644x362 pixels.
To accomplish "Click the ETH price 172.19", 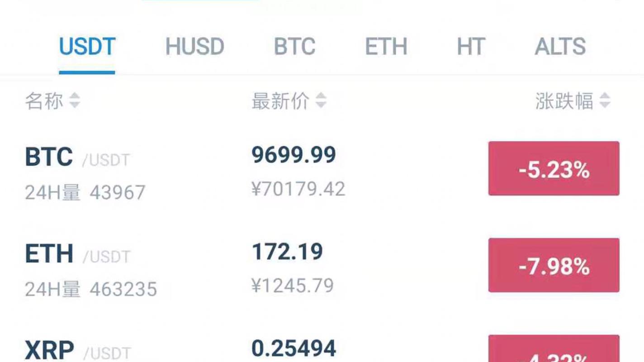I will pos(287,252).
